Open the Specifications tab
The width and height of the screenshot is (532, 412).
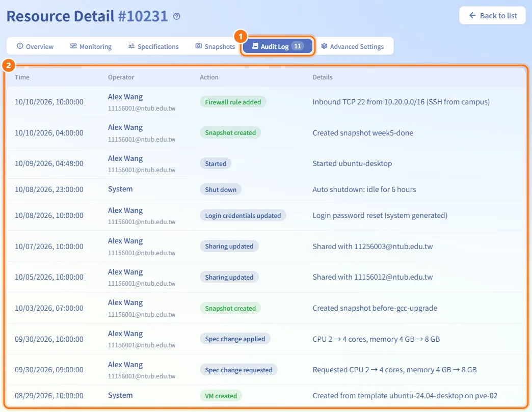click(x=154, y=46)
